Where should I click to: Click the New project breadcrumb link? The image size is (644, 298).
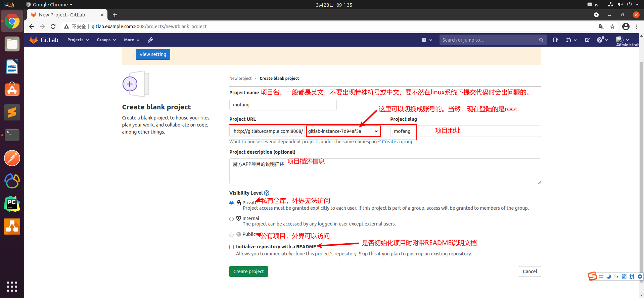(x=240, y=79)
